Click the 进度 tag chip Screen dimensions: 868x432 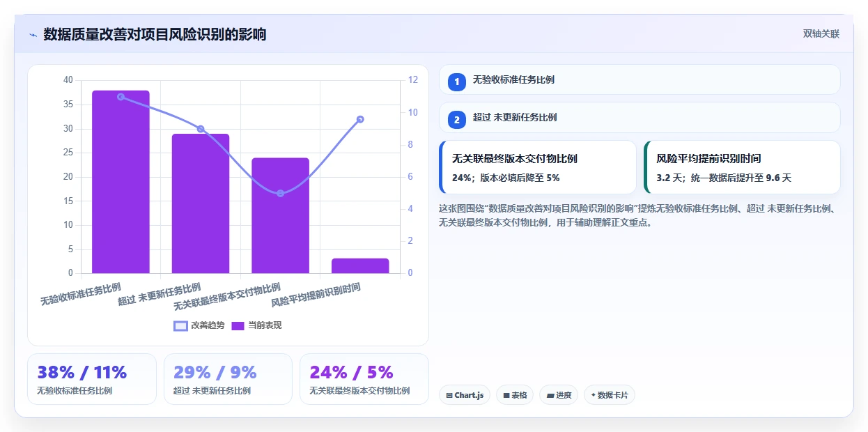point(559,395)
